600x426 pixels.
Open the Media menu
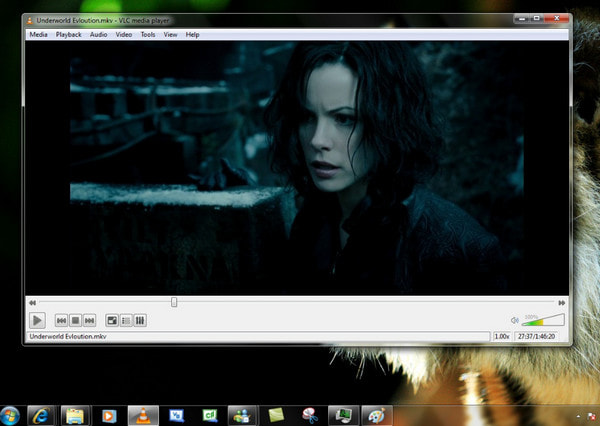(x=38, y=34)
